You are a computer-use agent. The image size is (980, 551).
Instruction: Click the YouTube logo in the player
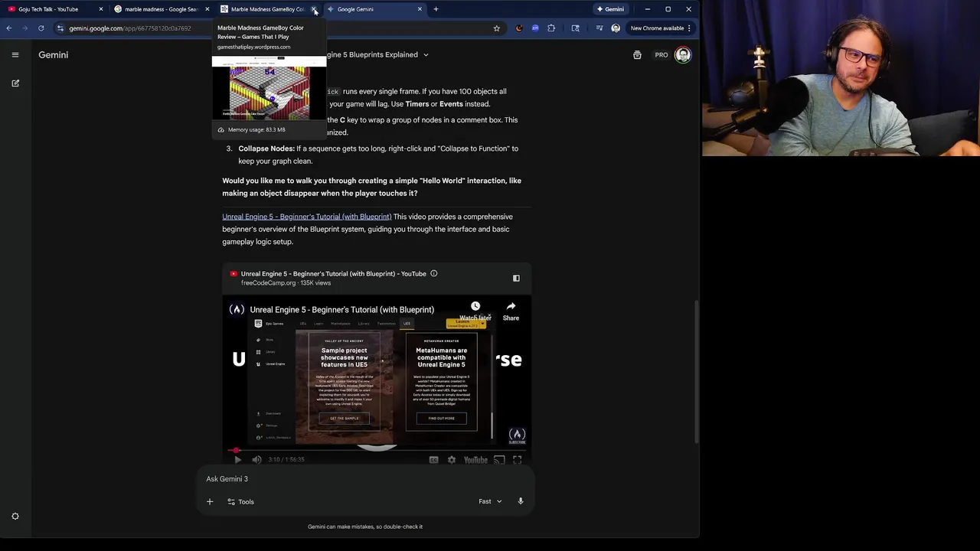475,460
